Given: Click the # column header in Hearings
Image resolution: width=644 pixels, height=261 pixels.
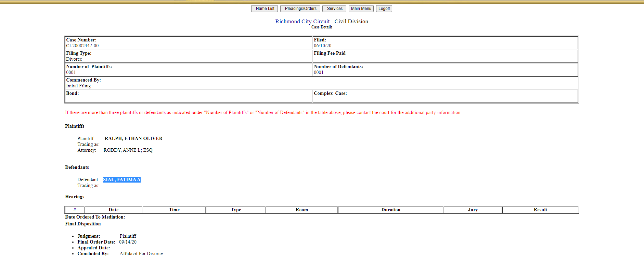Looking at the screenshot, I should [75, 210].
